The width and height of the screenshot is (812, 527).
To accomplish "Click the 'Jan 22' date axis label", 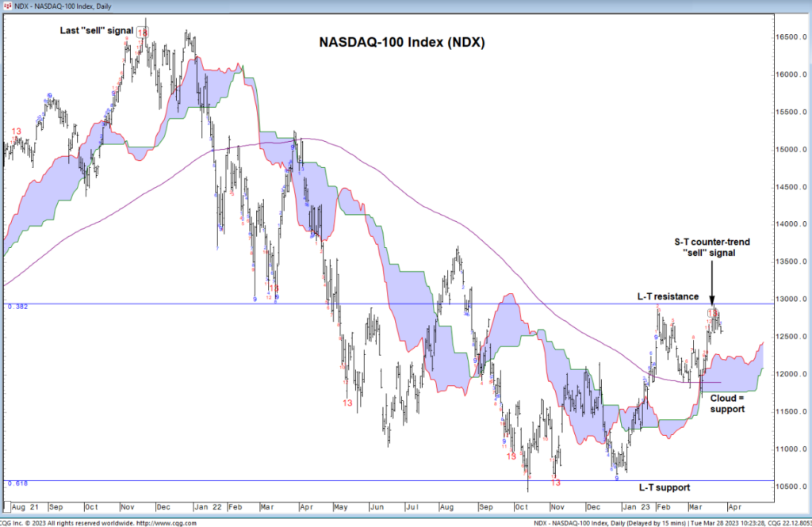I will [208, 507].
